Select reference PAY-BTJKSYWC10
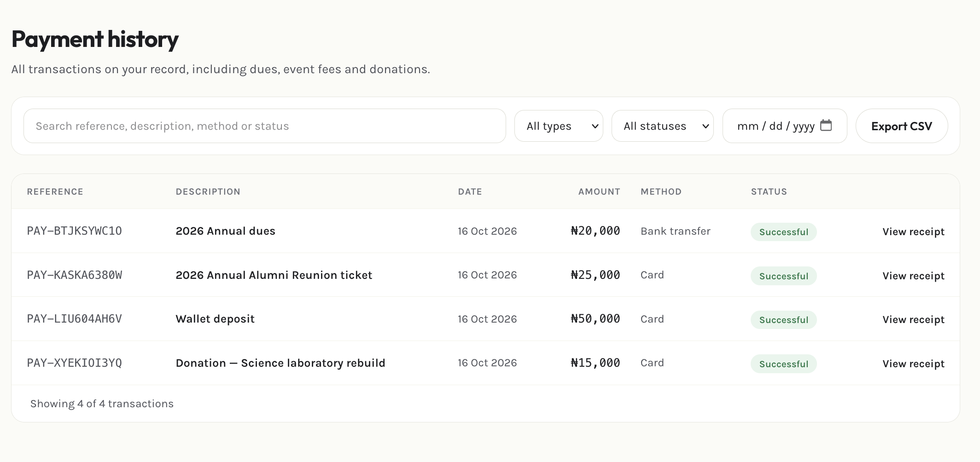 [x=75, y=231]
